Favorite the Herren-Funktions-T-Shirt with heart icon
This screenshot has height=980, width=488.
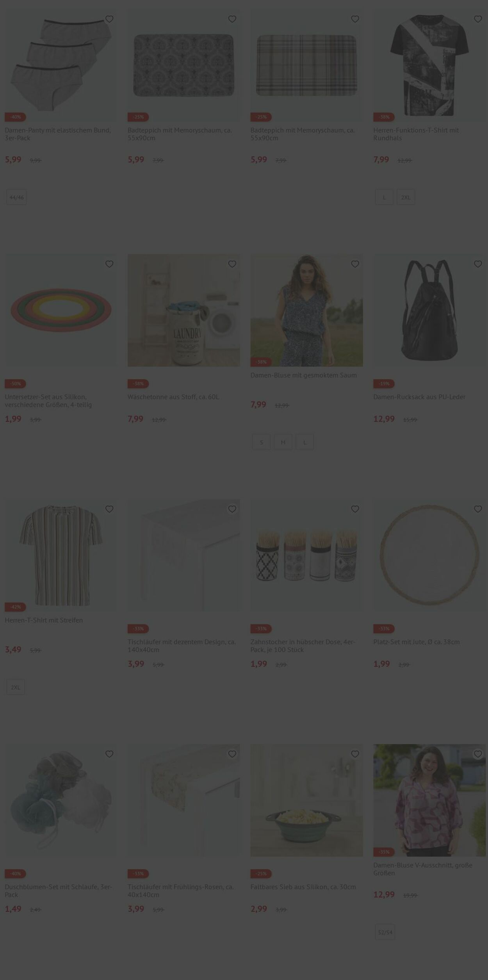[x=478, y=19]
